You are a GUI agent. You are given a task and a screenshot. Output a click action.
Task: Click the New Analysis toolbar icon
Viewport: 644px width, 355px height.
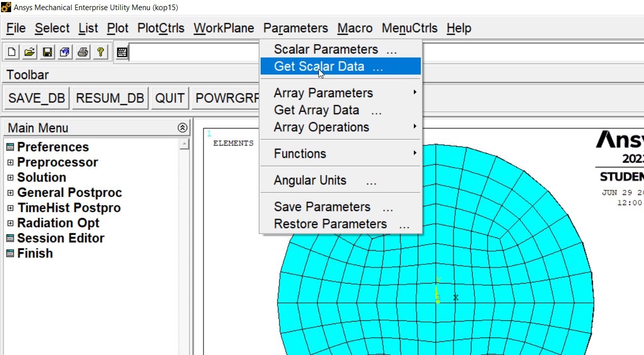12,52
